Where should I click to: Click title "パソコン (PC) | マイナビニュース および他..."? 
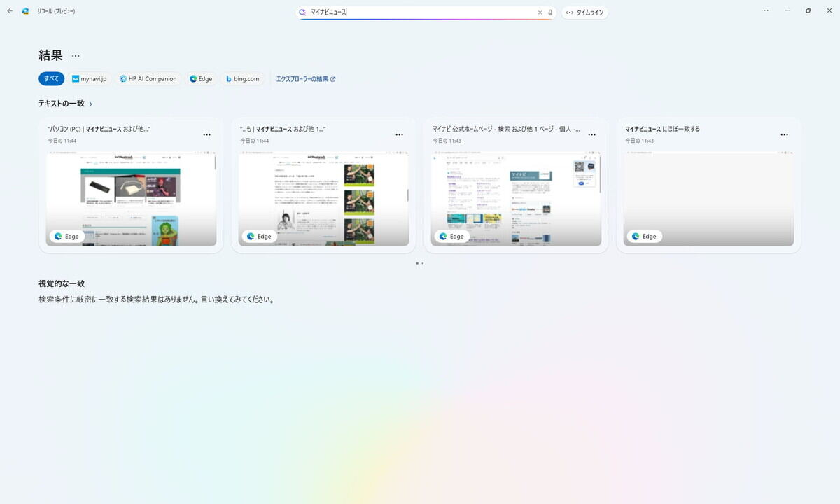(99, 129)
